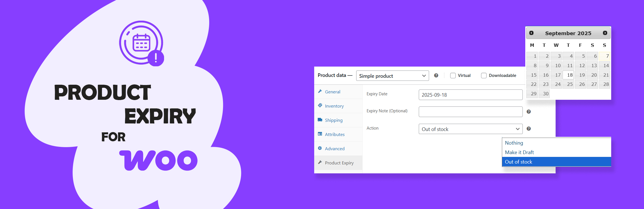Click the 'Expiry Date' field label

click(x=377, y=94)
